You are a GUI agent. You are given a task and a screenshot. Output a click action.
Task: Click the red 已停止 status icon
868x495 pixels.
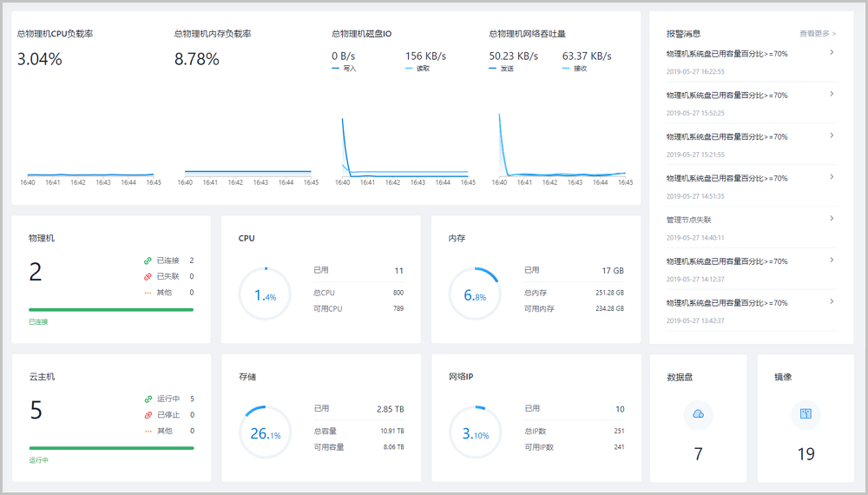pos(148,415)
